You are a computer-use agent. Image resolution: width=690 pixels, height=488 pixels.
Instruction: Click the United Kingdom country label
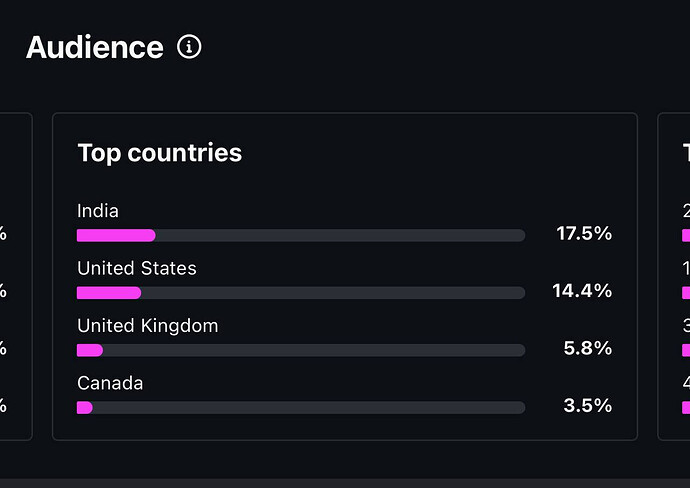[147, 326]
